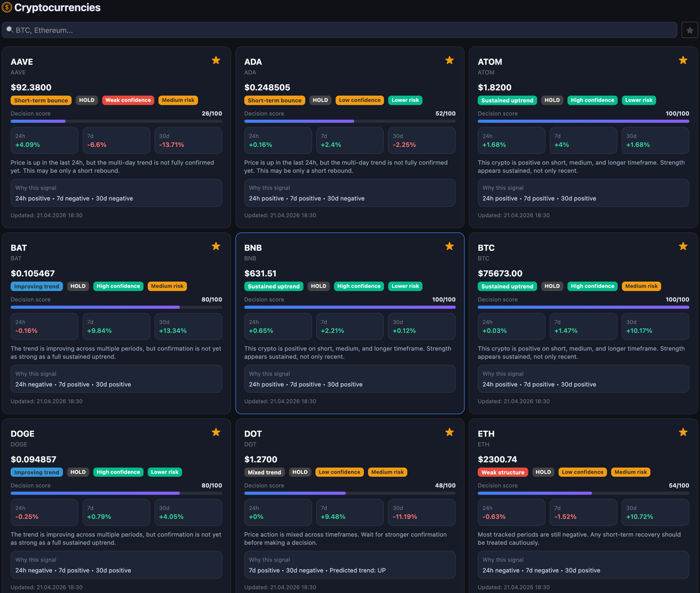The width and height of the screenshot is (700, 593).
Task: Click the Cryptocurrencies coin logo icon
Action: click(x=7, y=7)
